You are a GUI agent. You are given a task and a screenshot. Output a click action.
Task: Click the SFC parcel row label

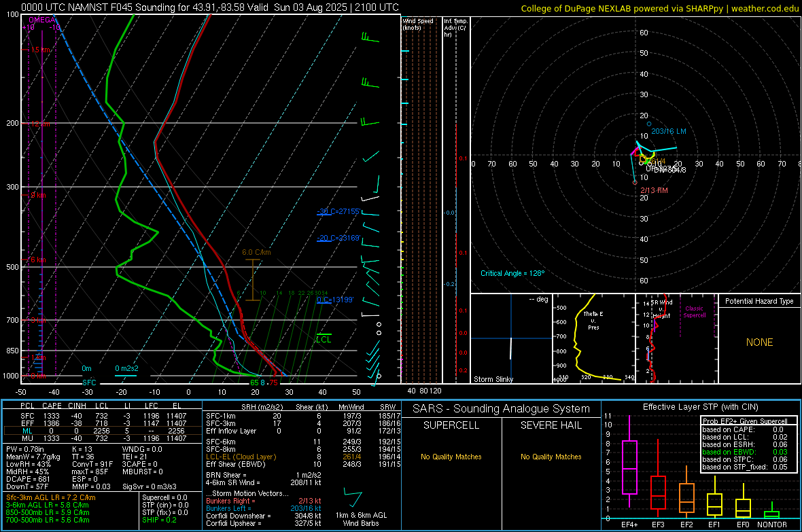(27, 416)
